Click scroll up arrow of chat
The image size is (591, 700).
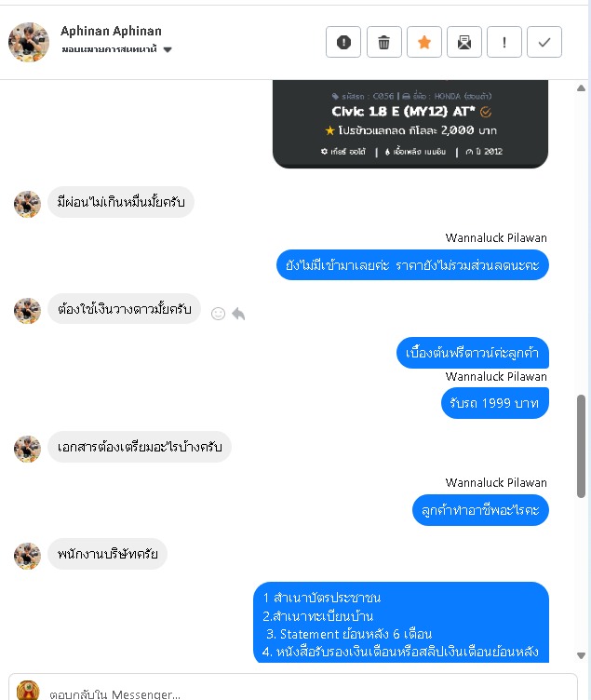point(581,87)
